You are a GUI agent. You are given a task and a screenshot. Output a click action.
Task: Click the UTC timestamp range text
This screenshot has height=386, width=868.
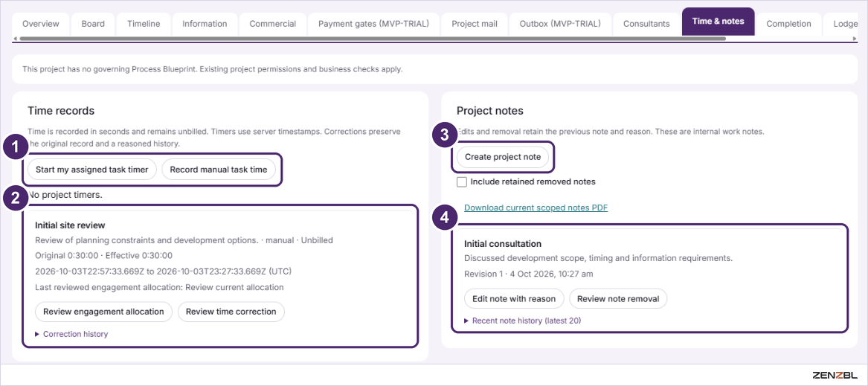(164, 271)
